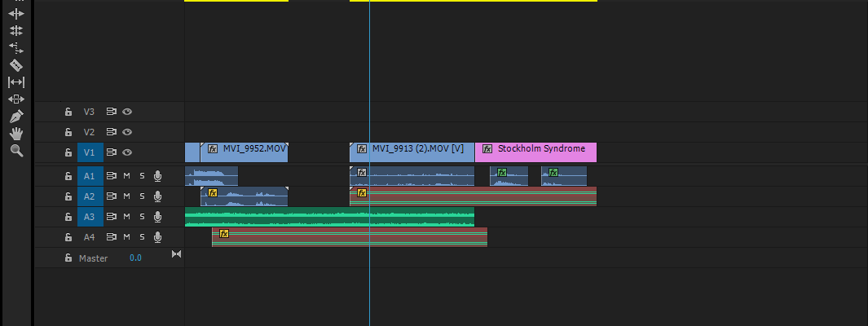Solo track A1 with S button
868x326 pixels.
coord(142,176)
